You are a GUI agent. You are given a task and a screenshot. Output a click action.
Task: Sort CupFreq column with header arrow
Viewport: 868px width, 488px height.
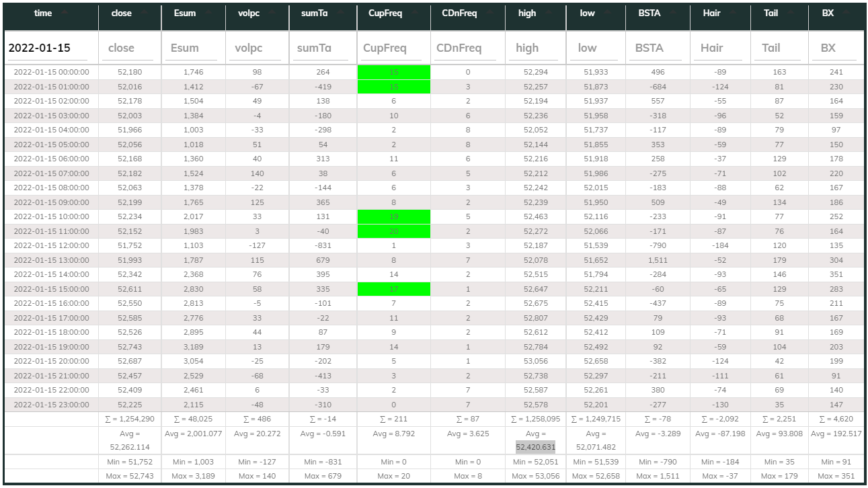413,13
